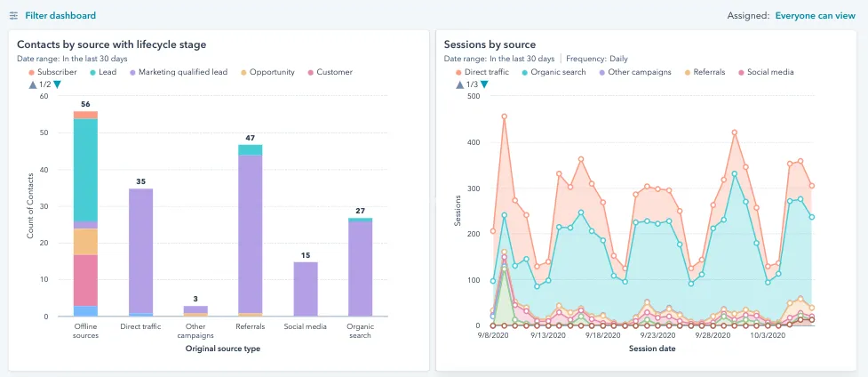Toggle Opportunity legend item
The image size is (868, 377).
click(267, 72)
